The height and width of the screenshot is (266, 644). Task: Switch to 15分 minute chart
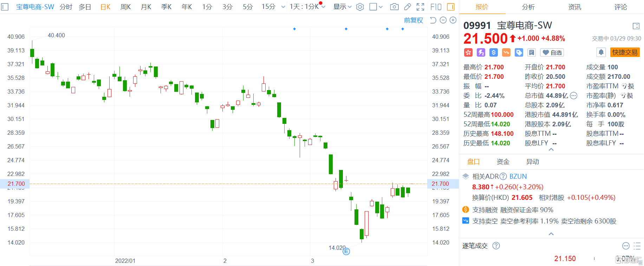click(268, 7)
